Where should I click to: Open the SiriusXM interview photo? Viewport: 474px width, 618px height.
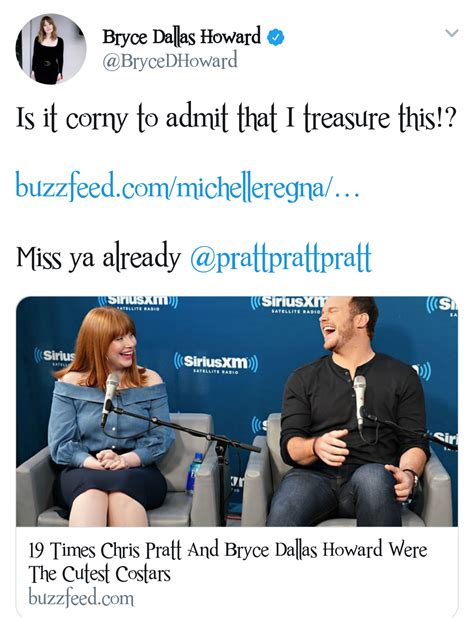tap(237, 411)
